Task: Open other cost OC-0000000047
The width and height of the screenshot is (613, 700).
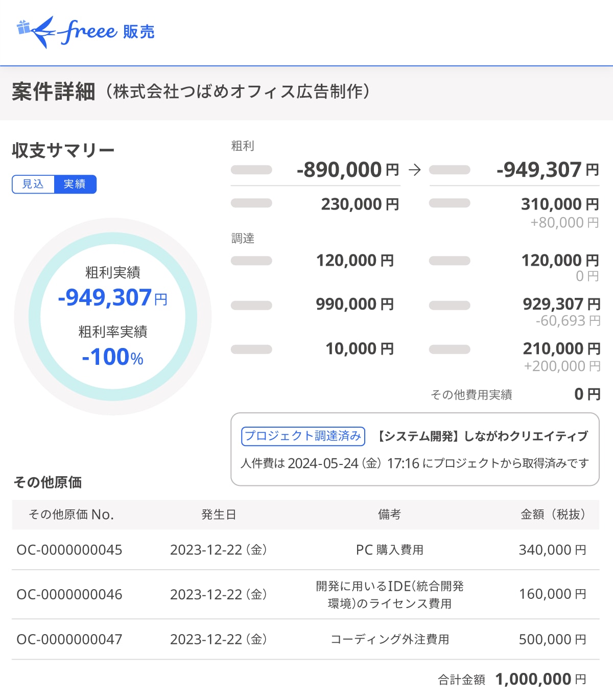Action: click(69, 640)
